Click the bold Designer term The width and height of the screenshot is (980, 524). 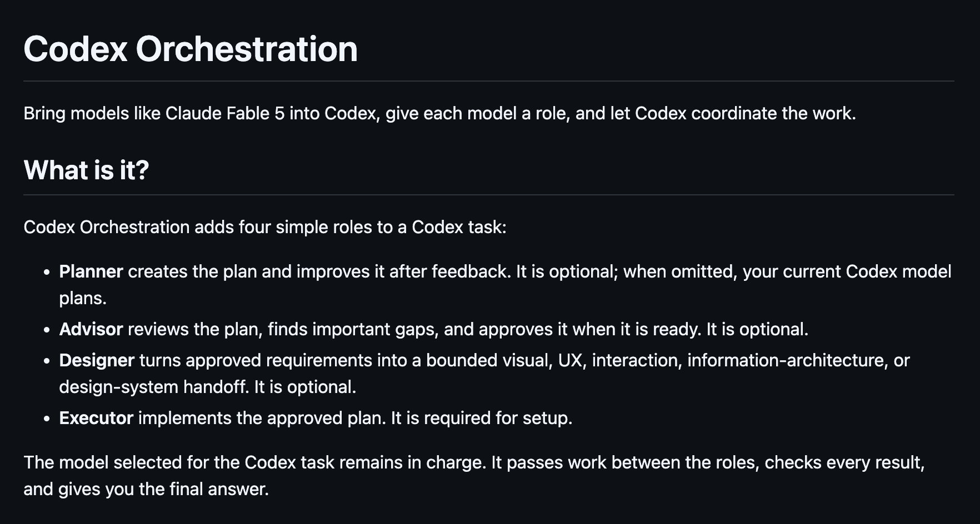coord(97,360)
